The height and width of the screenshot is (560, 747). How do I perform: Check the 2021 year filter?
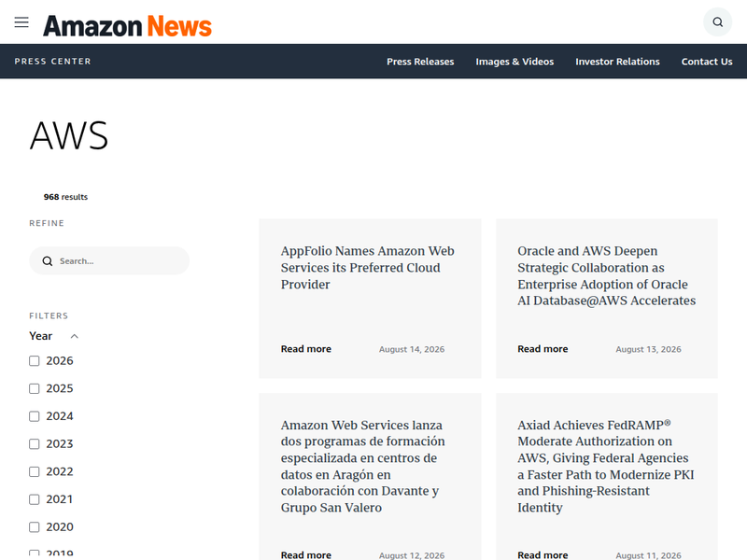35,499
